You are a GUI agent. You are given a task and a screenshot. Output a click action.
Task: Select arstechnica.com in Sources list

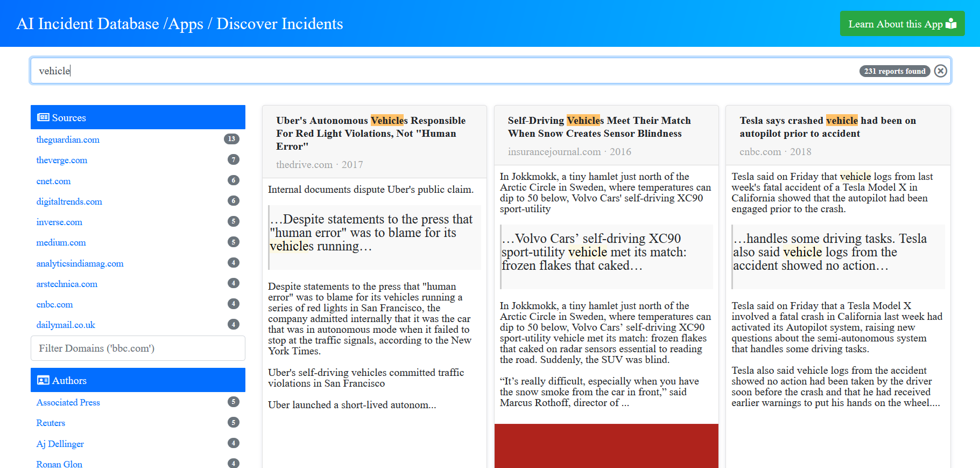pos(67,284)
